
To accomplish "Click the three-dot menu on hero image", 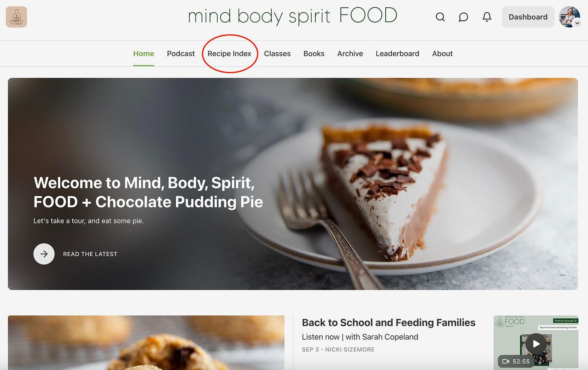I will [563, 275].
